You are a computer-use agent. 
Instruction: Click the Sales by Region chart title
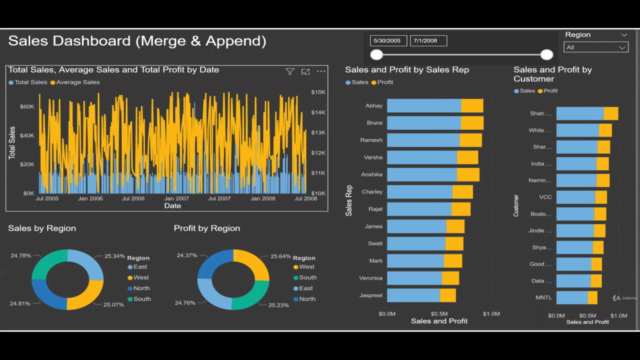click(x=42, y=228)
